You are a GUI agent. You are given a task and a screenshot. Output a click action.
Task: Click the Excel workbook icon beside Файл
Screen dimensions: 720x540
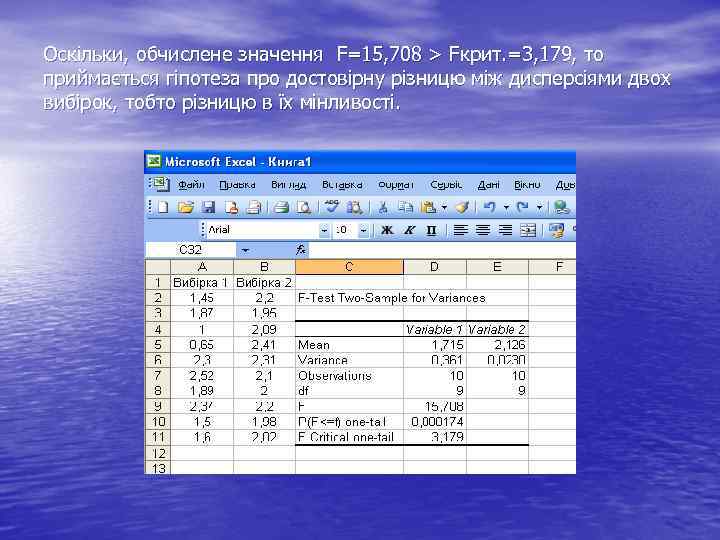[x=160, y=184]
